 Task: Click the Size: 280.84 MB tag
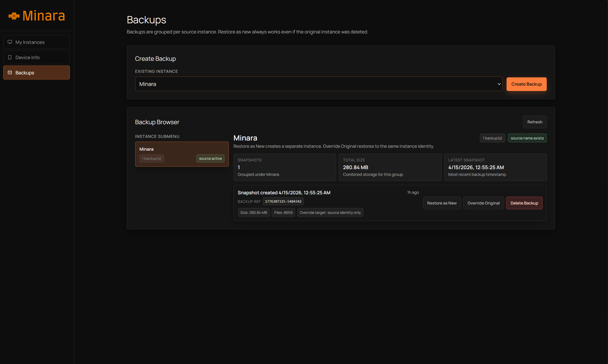254,213
